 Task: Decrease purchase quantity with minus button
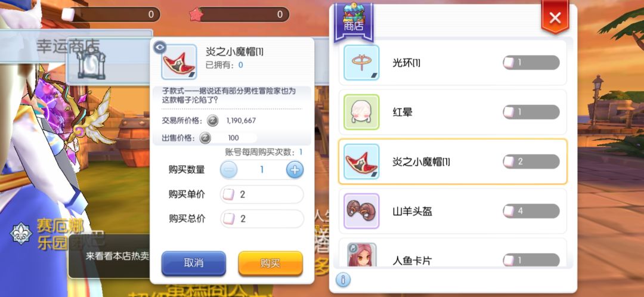coord(228,169)
